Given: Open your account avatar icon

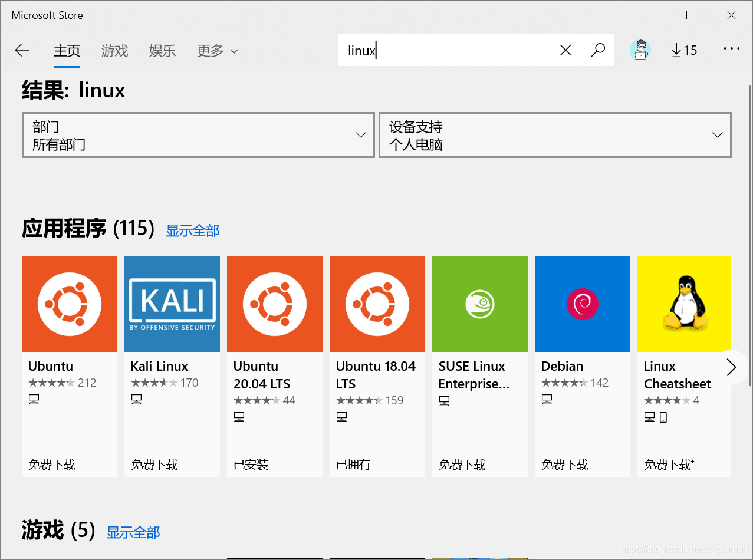Looking at the screenshot, I should coord(640,50).
